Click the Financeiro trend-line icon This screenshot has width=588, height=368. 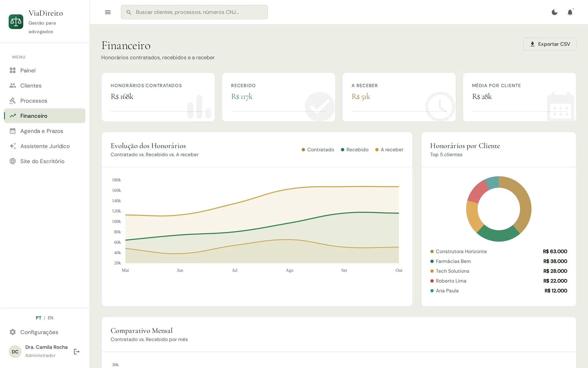13,116
